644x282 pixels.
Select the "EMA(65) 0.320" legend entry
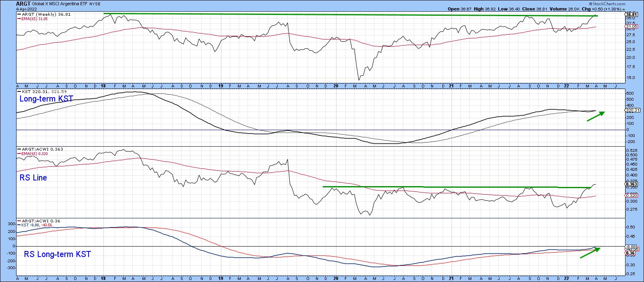pos(33,154)
